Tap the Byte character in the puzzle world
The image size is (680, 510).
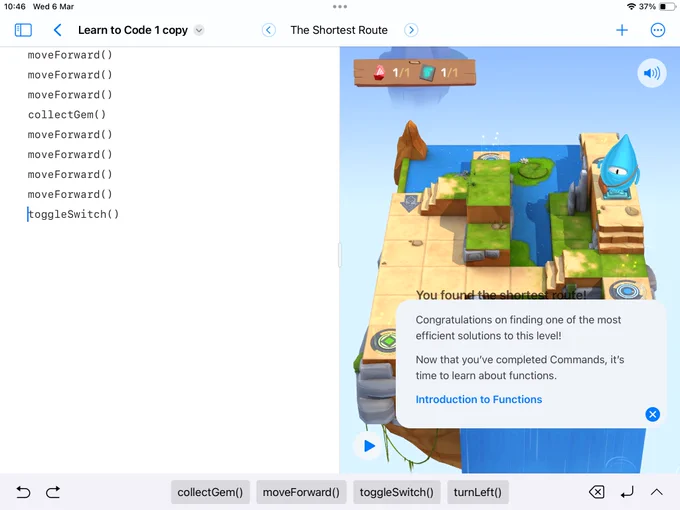(x=618, y=166)
